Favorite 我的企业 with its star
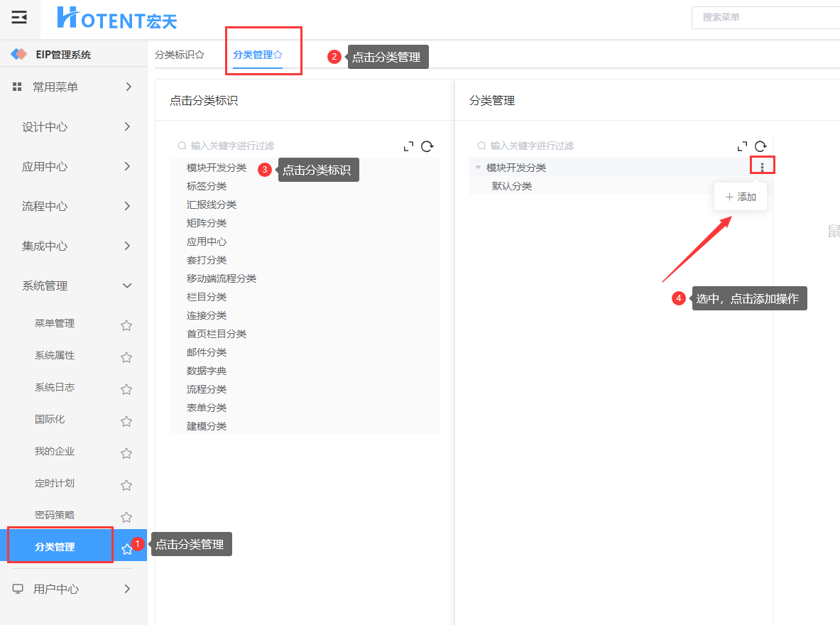The image size is (840, 625). pyautogui.click(x=126, y=453)
